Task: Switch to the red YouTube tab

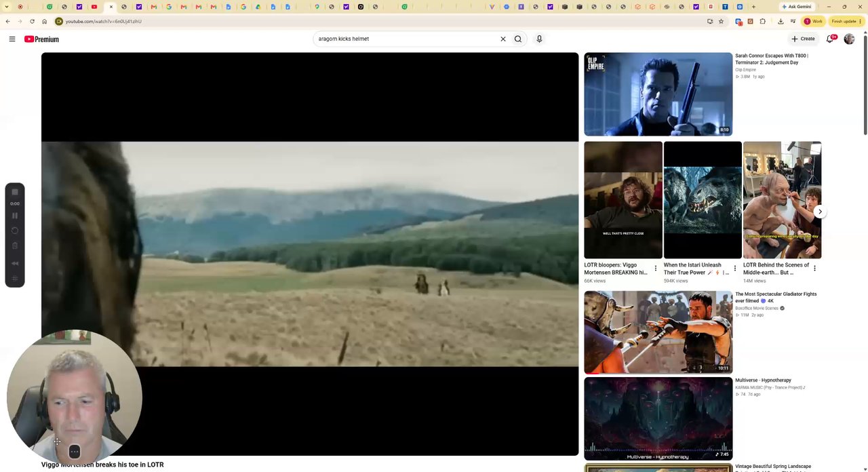Action: pyautogui.click(x=94, y=7)
